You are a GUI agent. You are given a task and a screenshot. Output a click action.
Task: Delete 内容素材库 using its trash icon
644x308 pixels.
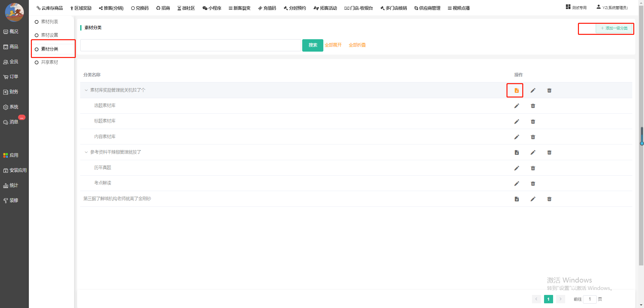[533, 137]
